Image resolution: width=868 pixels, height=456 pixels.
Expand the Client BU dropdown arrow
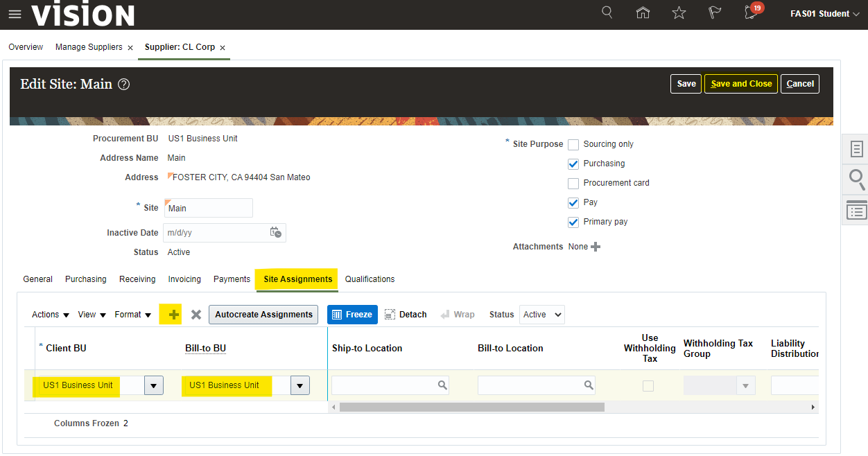[x=153, y=385]
